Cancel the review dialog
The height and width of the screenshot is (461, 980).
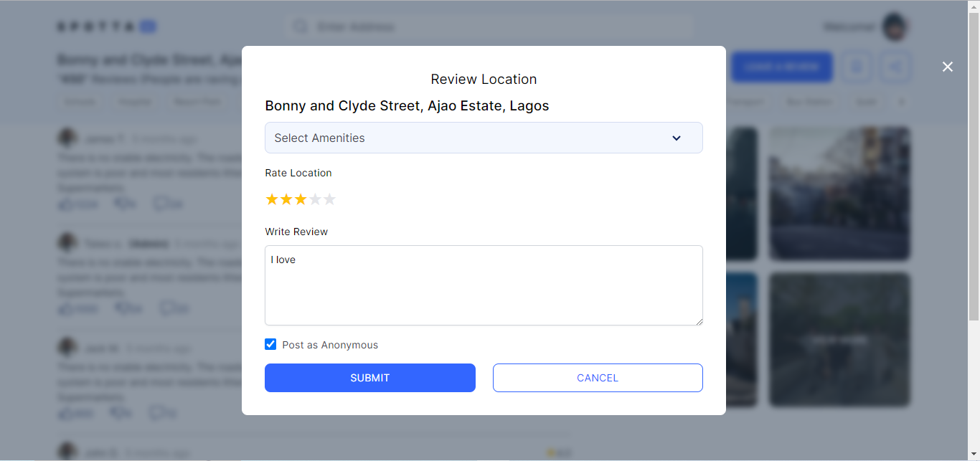coord(598,378)
